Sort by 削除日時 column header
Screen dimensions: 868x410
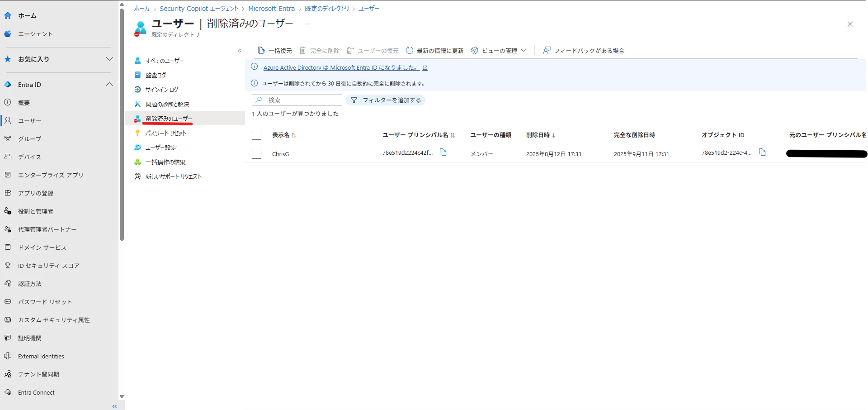541,135
